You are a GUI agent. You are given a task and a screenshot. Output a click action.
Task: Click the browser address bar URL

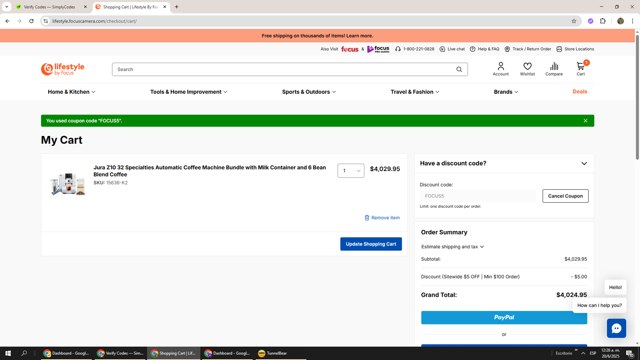[x=94, y=21]
